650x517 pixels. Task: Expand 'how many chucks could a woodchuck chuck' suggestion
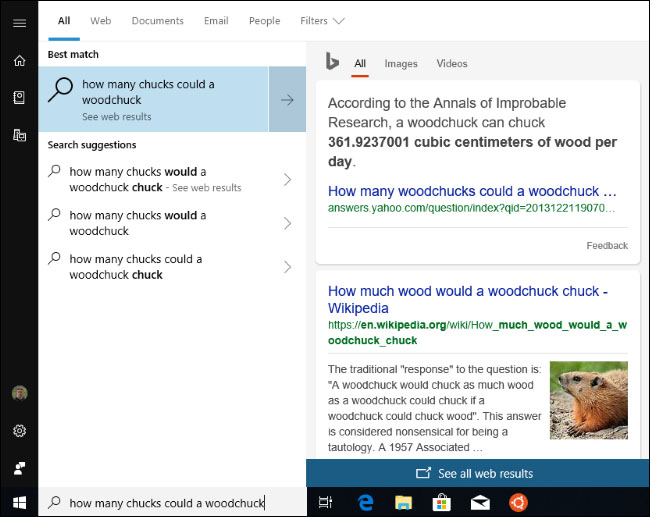click(x=288, y=267)
